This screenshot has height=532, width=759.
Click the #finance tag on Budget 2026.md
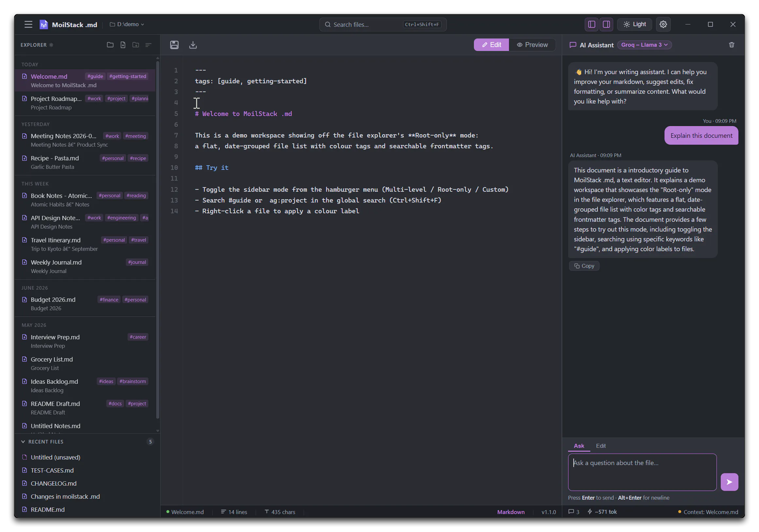(x=109, y=299)
